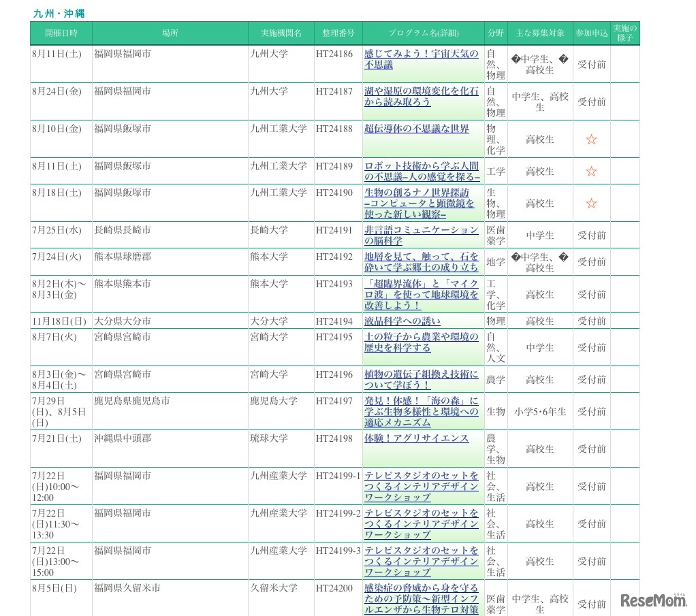Click 農学 field cell in HT24196 row
The image size is (696, 616).
pyautogui.click(x=496, y=379)
